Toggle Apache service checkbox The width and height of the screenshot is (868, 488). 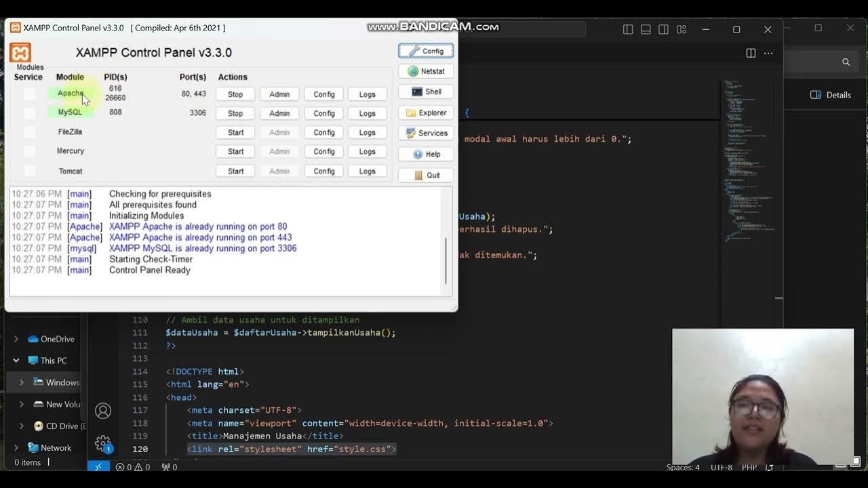tap(29, 94)
